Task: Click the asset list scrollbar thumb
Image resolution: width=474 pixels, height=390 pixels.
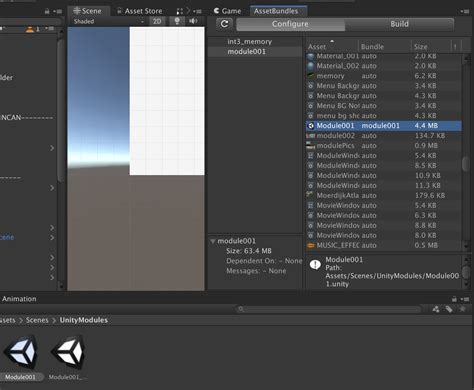Action: 466,163
